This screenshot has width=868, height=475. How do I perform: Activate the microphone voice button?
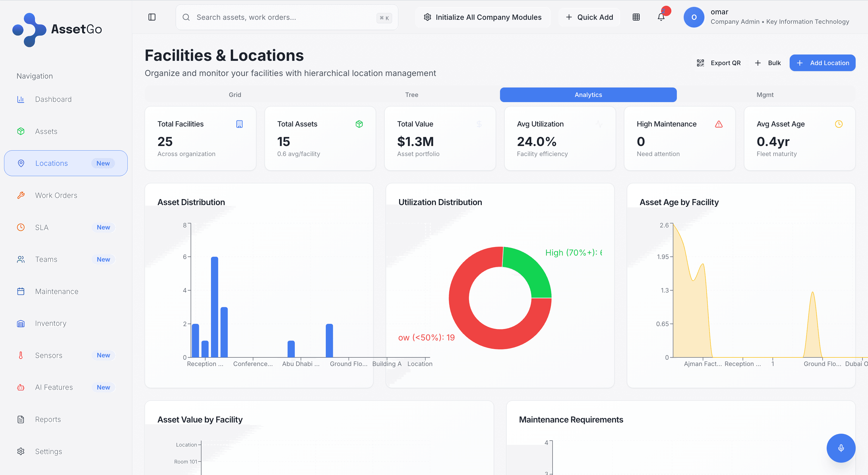pos(841,448)
